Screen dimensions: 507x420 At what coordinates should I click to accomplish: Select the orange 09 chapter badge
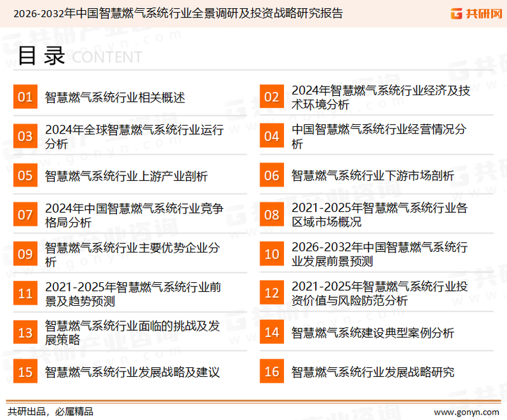click(25, 254)
